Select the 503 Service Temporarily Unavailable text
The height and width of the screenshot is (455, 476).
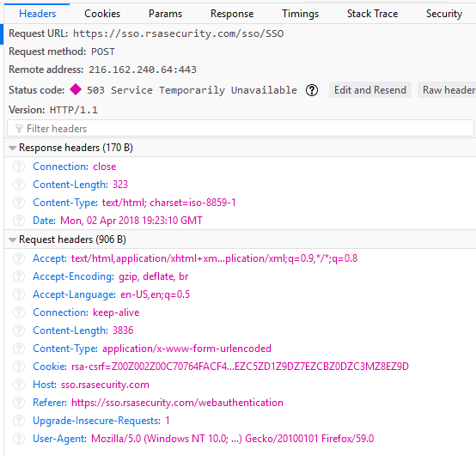click(x=192, y=90)
